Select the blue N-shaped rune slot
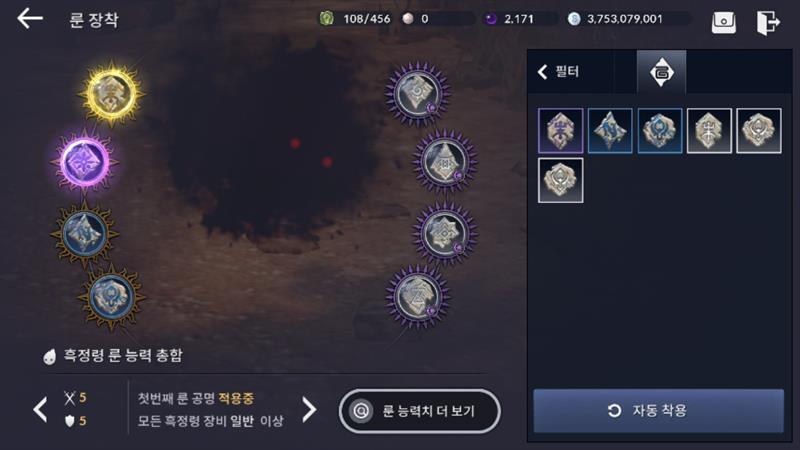The image size is (800, 450). (x=84, y=234)
